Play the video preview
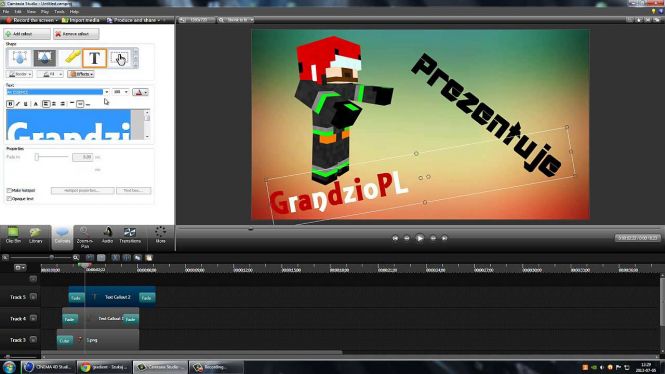 point(419,238)
